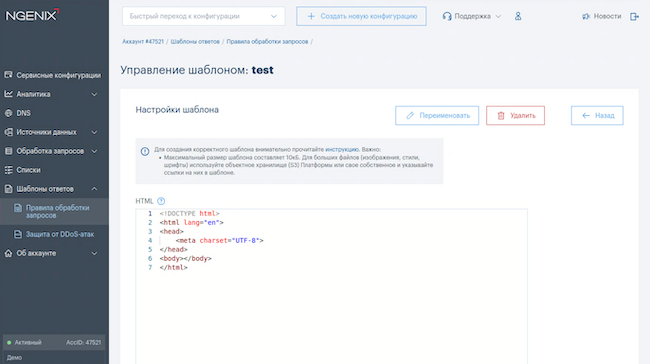The height and width of the screenshot is (364, 650).
Task: Click the Аналитика chart icon
Action: [8, 94]
